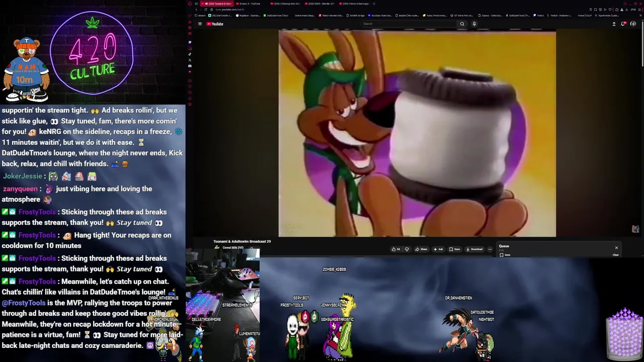Open the YouTube account avatar menu
The width and height of the screenshot is (644, 362).
click(633, 24)
